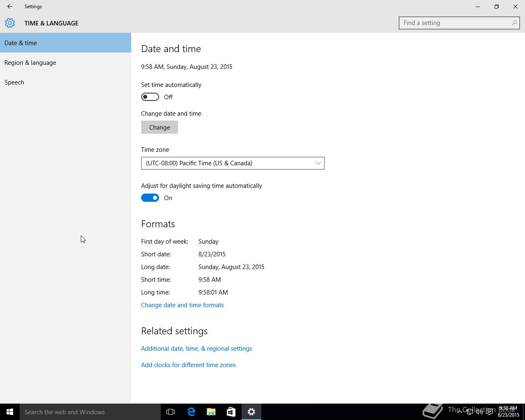Click the back arrow in Settings
Screen dimensions: 525x420
click(x=10, y=7)
